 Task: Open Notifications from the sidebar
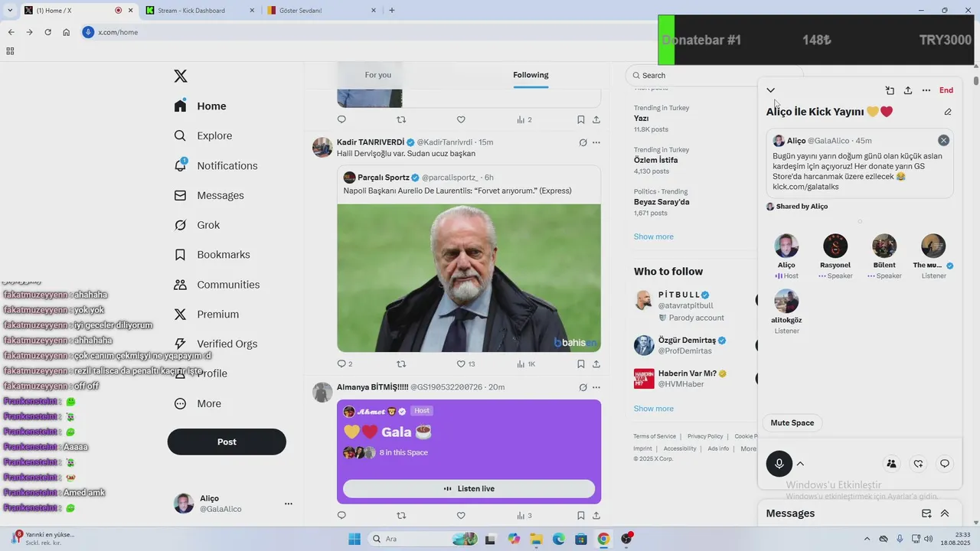pos(216,165)
